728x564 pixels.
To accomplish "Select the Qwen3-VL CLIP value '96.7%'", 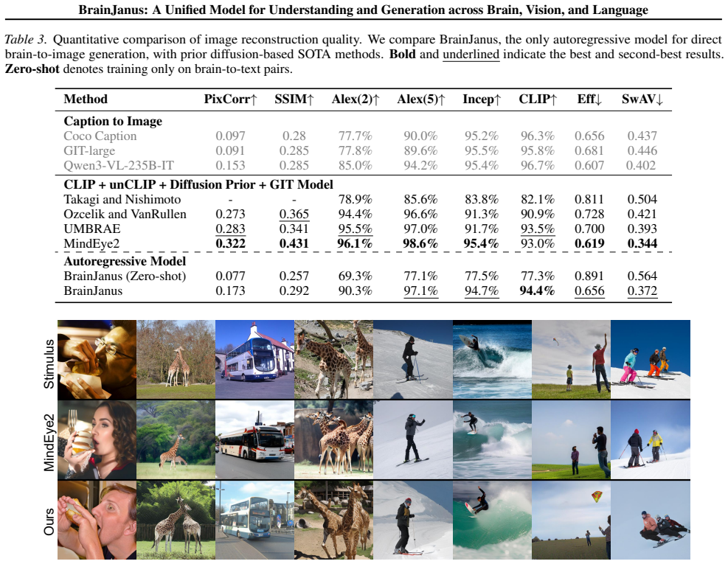I will point(538,165).
